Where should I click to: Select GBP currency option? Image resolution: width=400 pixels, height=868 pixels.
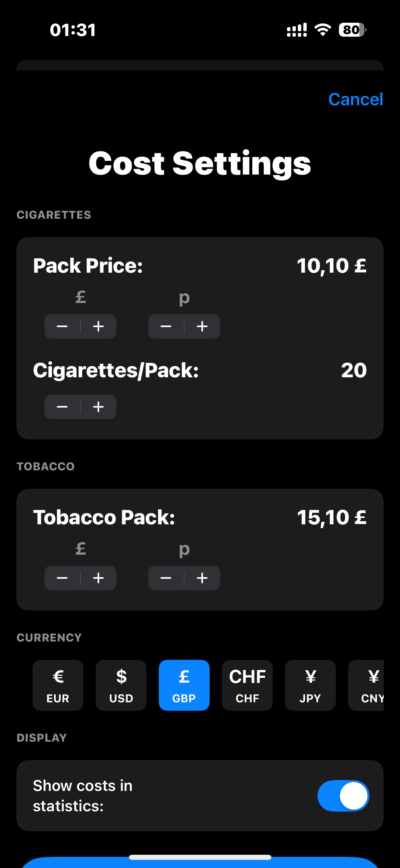click(x=184, y=685)
